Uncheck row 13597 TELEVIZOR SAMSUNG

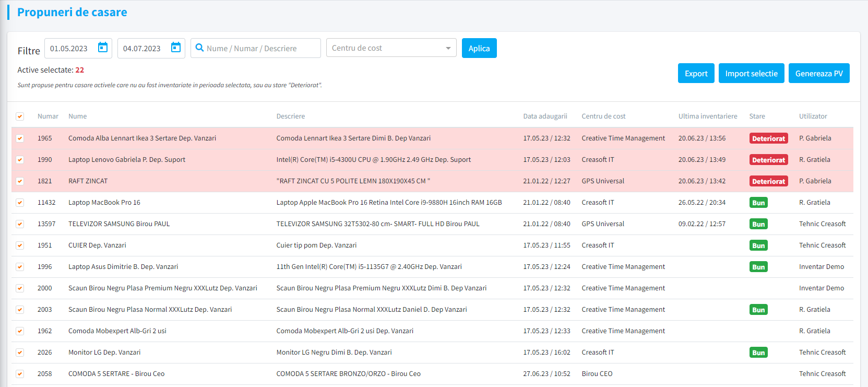[20, 224]
